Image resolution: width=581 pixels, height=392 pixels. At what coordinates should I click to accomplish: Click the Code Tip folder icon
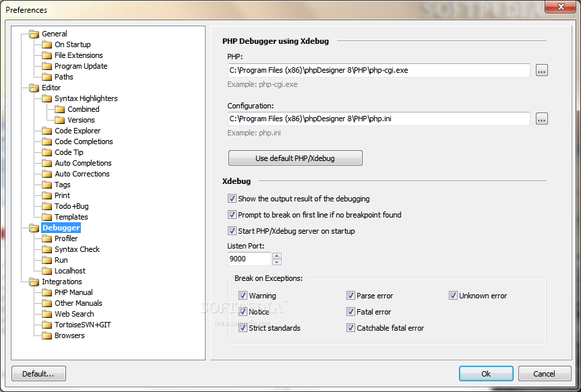point(47,152)
